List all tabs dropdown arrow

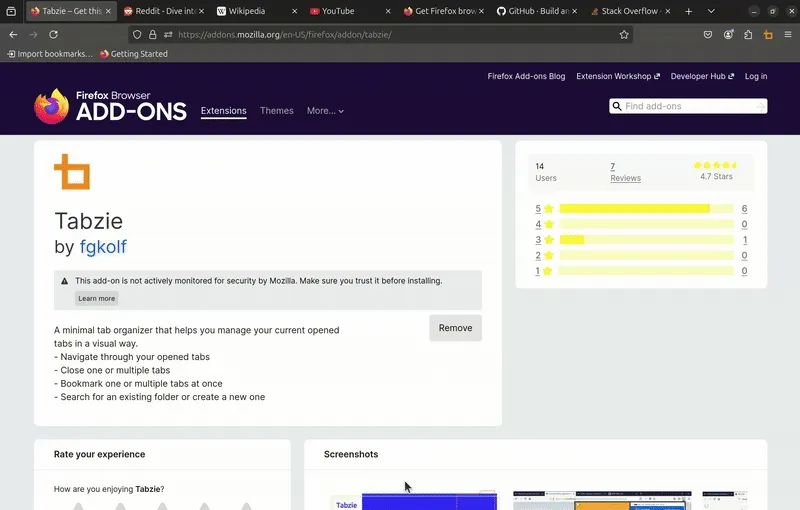click(711, 11)
